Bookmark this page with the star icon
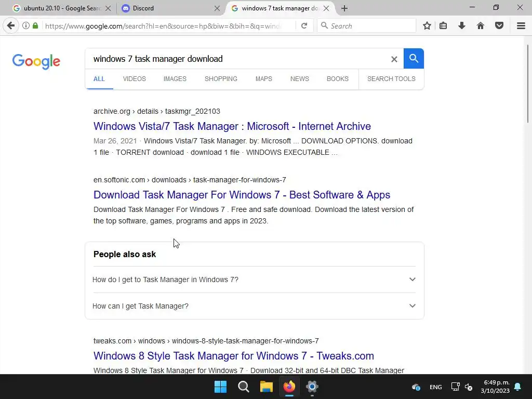532x399 pixels. pos(427,26)
